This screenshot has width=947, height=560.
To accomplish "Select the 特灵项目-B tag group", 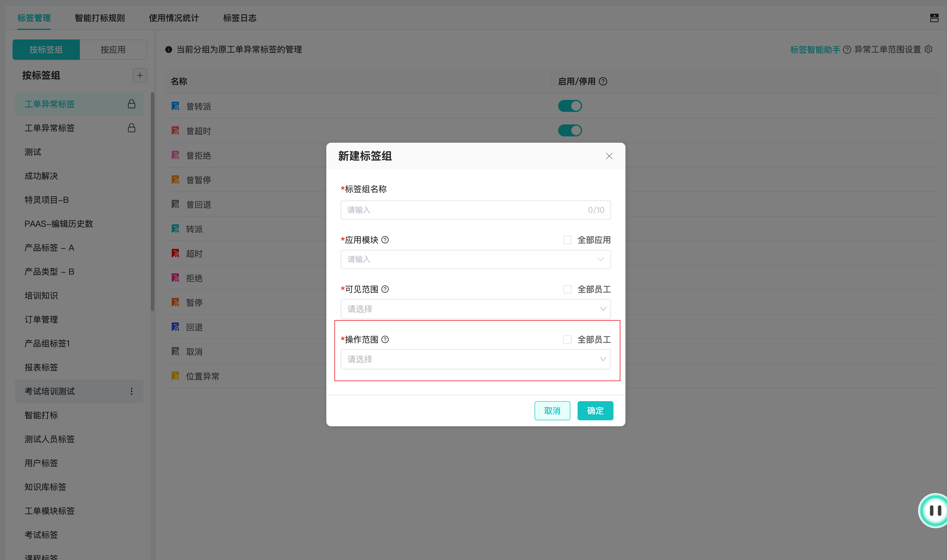I will (x=79, y=200).
